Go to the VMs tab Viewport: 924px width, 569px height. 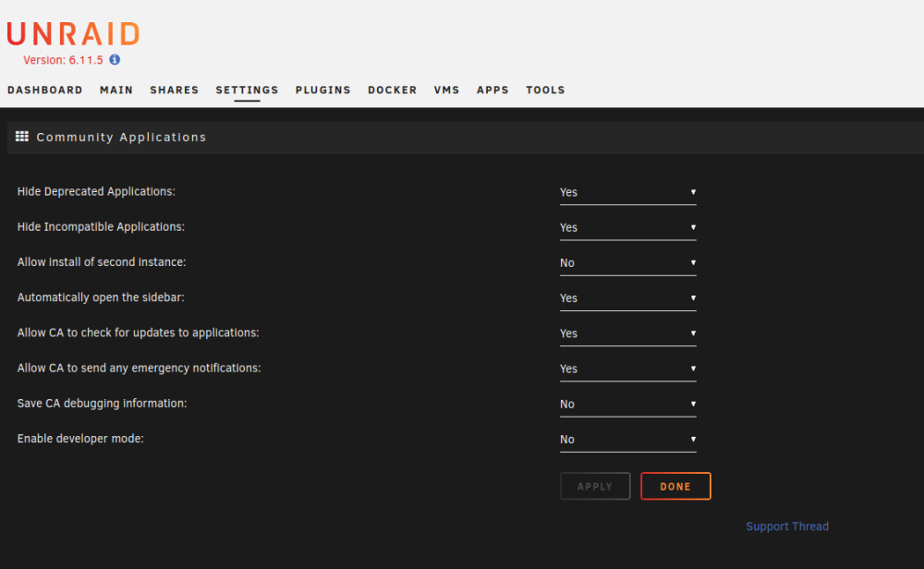(446, 91)
